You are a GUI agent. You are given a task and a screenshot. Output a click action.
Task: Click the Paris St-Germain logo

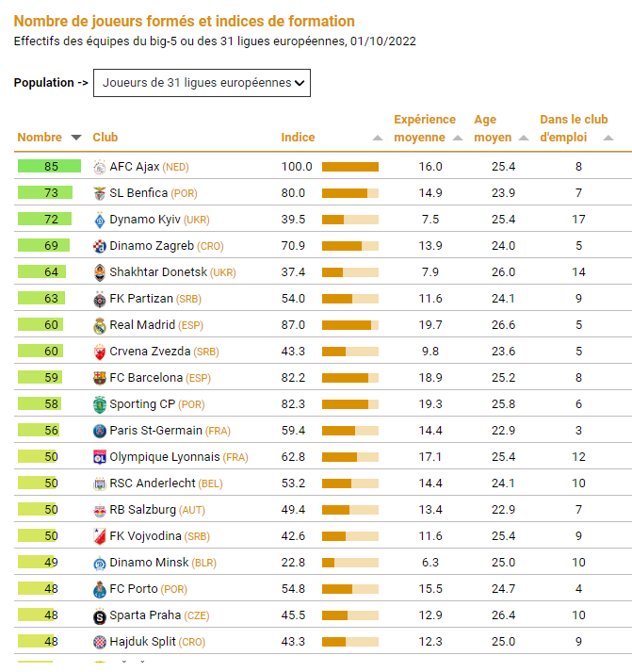click(100, 431)
